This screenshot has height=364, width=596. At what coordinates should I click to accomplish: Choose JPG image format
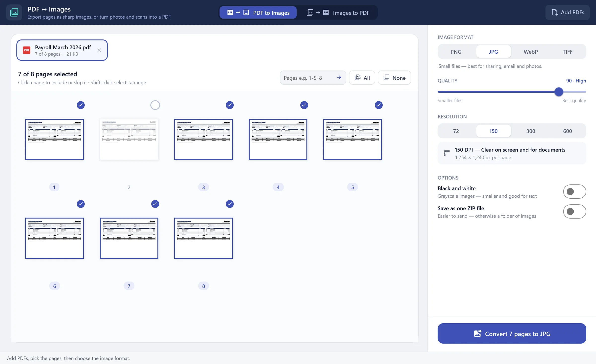coord(493,52)
